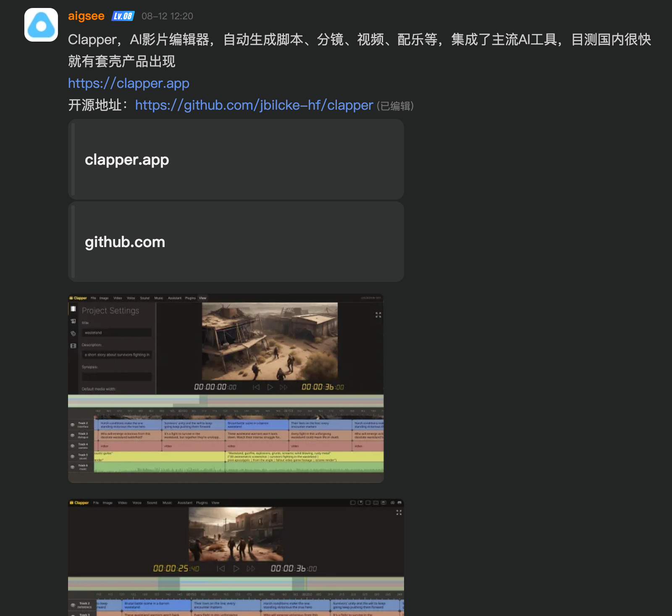Screen dimensions: 672x616
Task: Open the Assistant menu in the Project Settings screenshot
Action: coord(175,298)
